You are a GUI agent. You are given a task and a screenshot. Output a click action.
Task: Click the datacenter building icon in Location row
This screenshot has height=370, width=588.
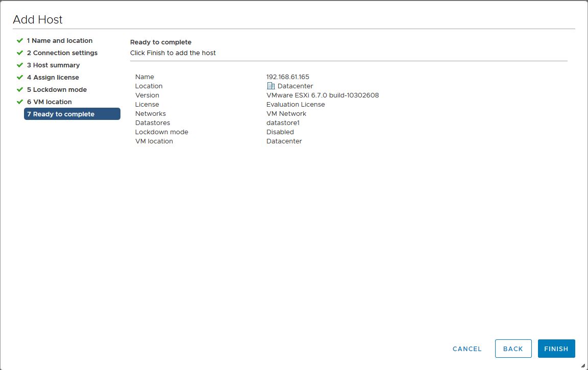271,86
